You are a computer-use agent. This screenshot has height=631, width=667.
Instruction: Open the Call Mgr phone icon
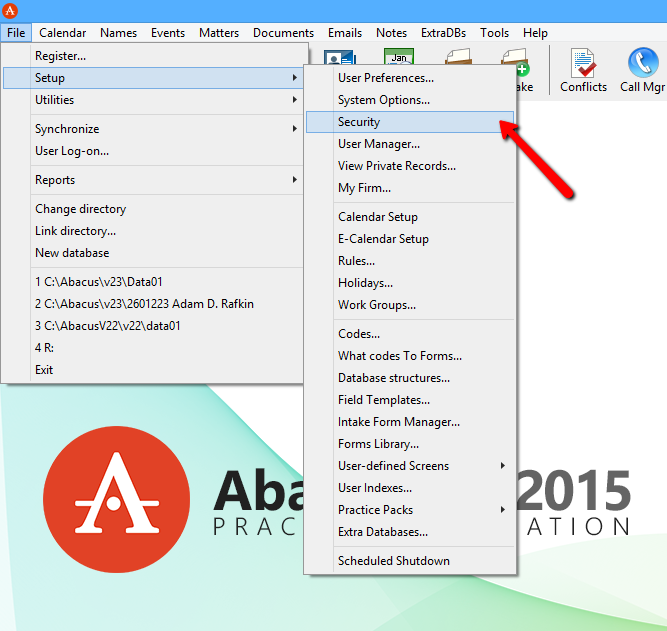643,71
